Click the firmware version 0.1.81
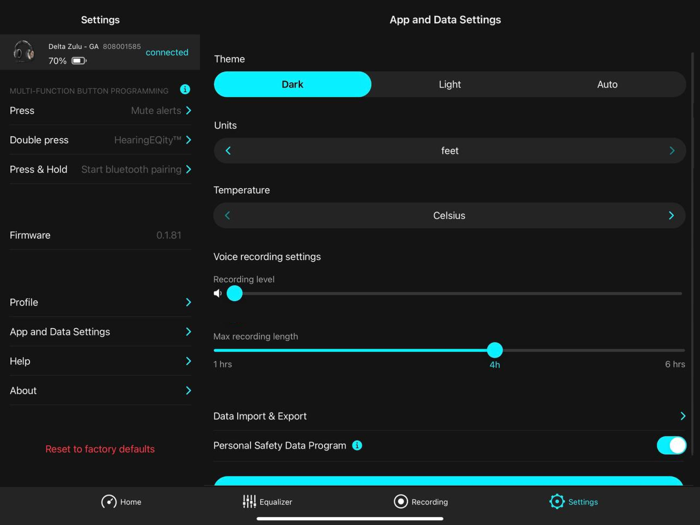Image resolution: width=700 pixels, height=525 pixels. point(169,235)
